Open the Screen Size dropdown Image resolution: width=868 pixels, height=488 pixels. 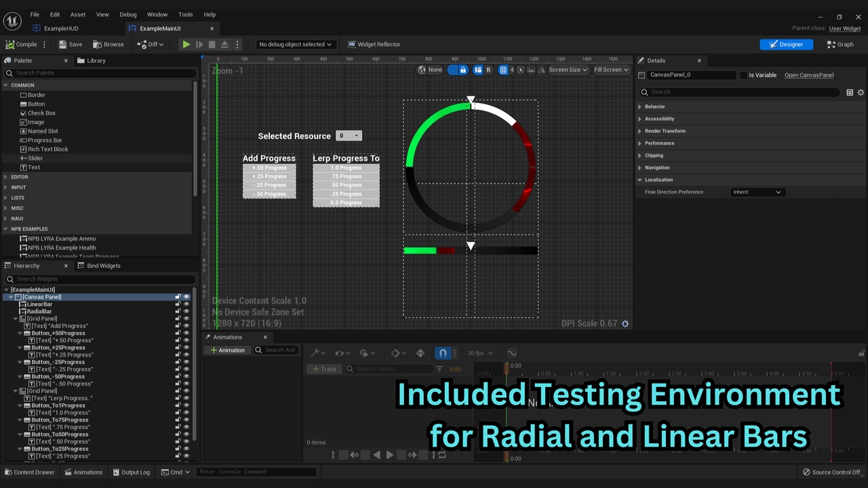(x=568, y=70)
